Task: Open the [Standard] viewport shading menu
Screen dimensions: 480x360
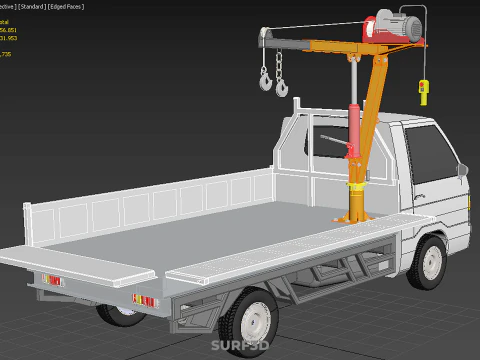Action: tap(32, 7)
